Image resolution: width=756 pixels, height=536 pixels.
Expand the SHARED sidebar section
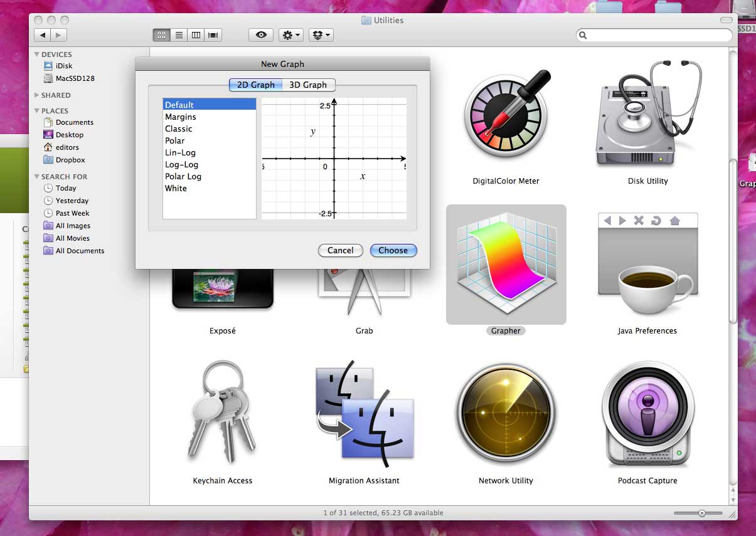[x=37, y=95]
